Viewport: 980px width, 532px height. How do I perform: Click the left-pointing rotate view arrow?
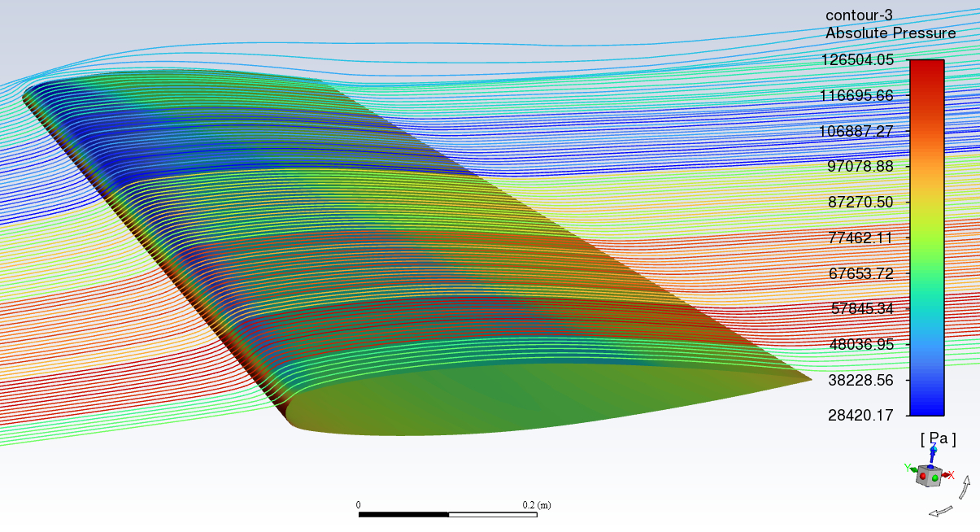click(x=940, y=511)
